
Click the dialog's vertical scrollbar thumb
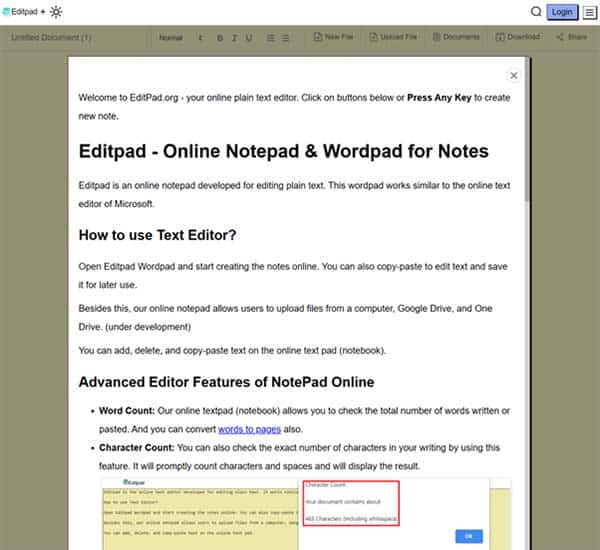[x=527, y=130]
